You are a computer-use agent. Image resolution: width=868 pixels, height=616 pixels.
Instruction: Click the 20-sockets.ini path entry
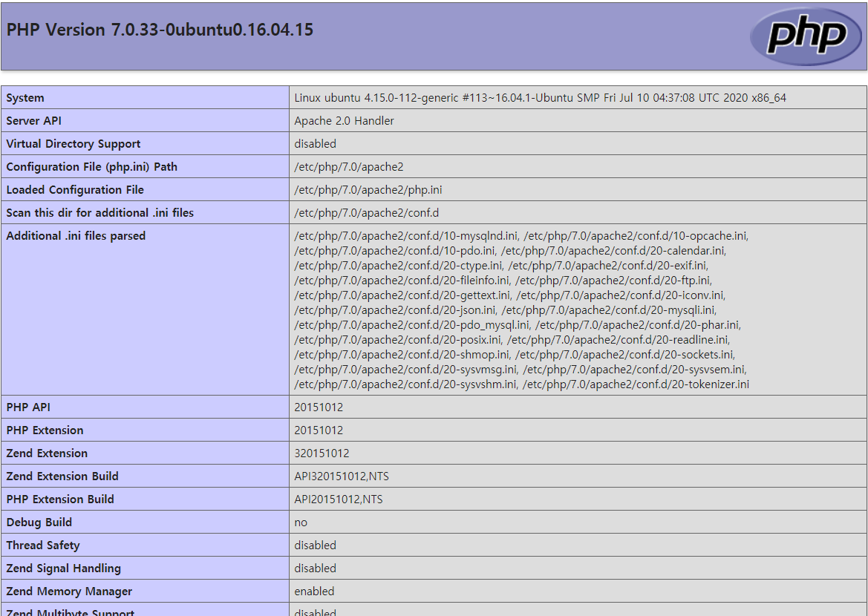(625, 355)
